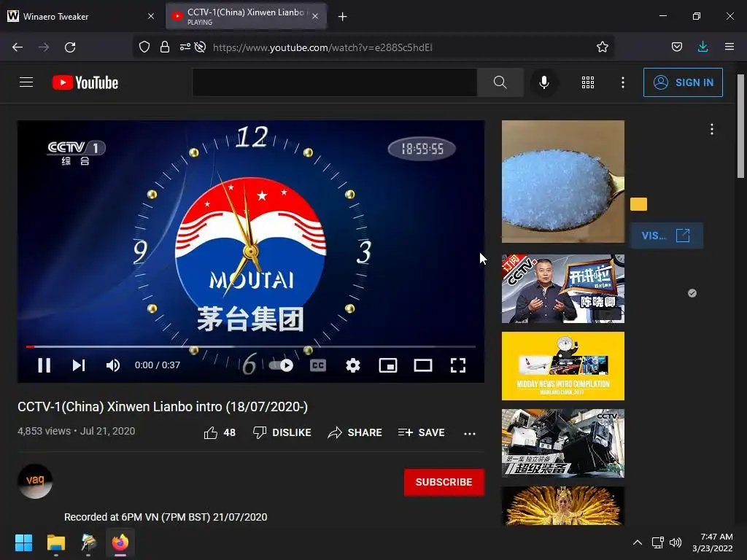Viewport: 747px width, 560px height.
Task: Open the ad options three-dot menu
Action: point(712,130)
